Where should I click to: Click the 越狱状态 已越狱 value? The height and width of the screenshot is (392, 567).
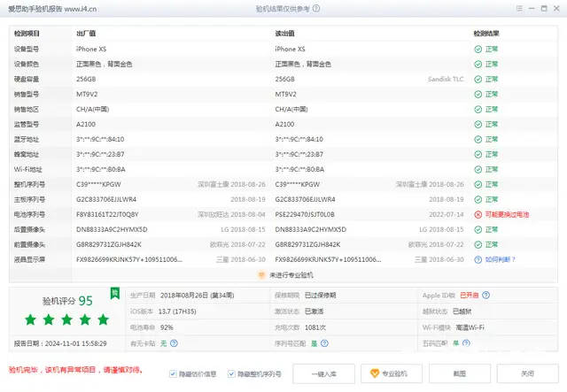pos(462,311)
